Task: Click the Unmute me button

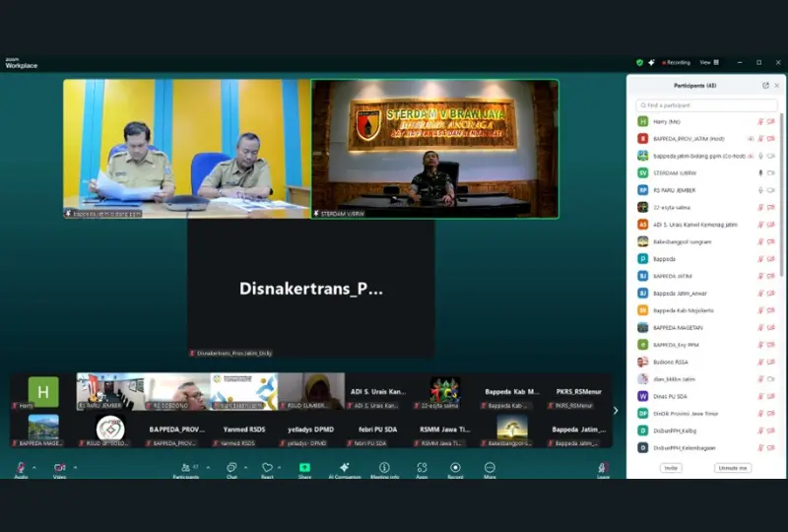Action: click(x=732, y=468)
